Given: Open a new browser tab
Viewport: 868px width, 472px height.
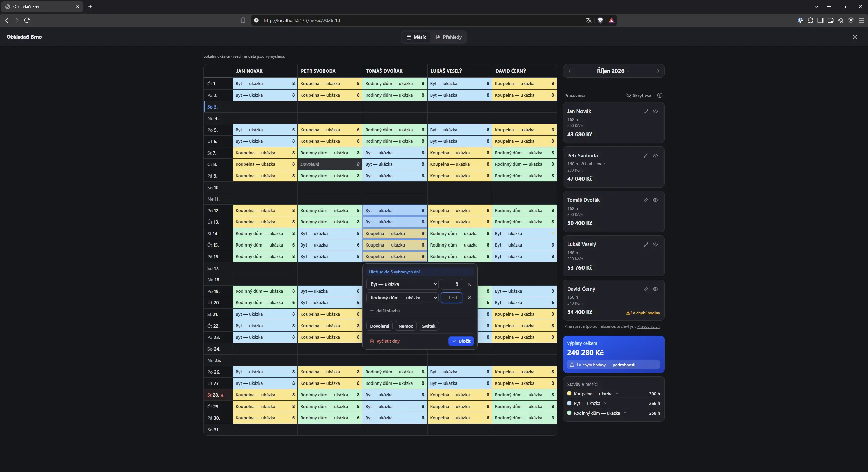Looking at the screenshot, I should (90, 7).
